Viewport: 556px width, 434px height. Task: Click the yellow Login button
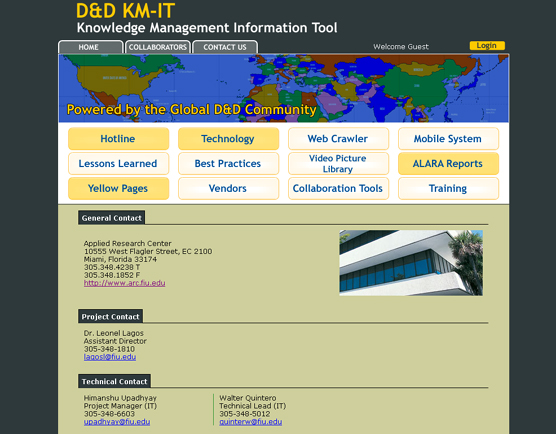[487, 45]
